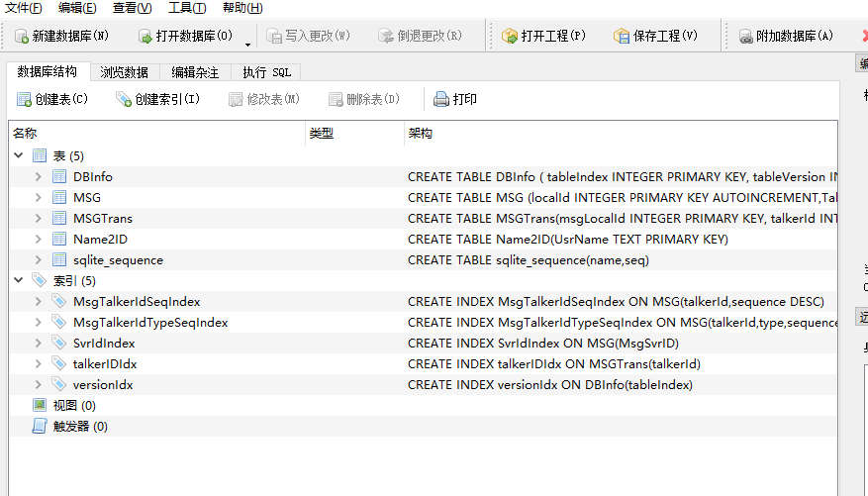This screenshot has width=868, height=496.
Task: Click the index tag icon beside MsgTalkerIdTypeSeqIndex
Action: click(x=58, y=322)
